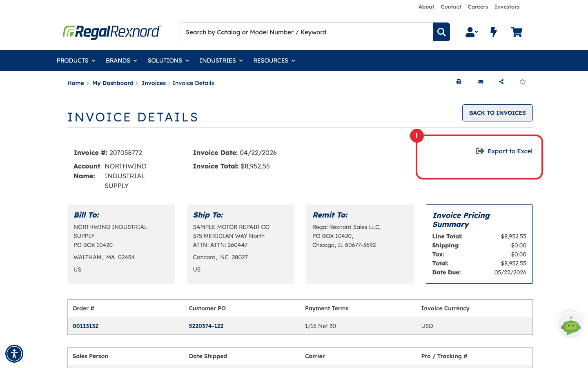This screenshot has height=368, width=588.
Task: Open the shopping cart icon
Action: coord(517,32)
